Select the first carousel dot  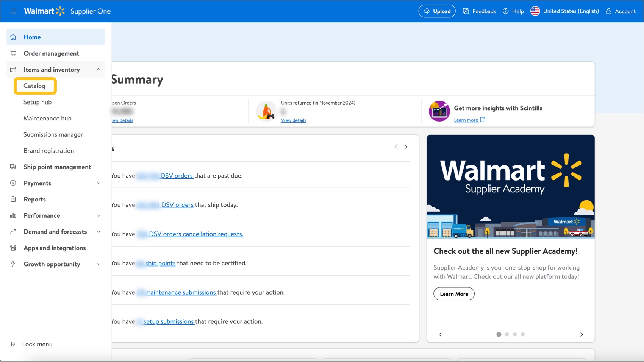coord(499,334)
